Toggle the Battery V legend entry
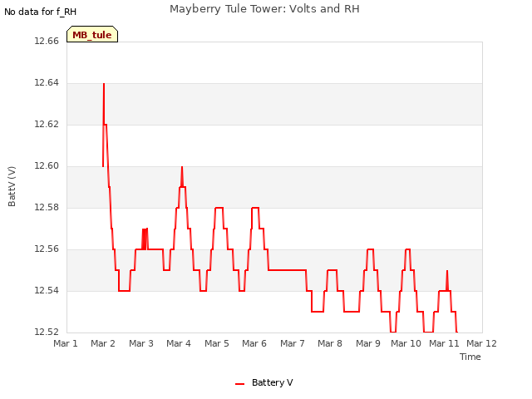The height and width of the screenshot is (399, 532). point(264,382)
